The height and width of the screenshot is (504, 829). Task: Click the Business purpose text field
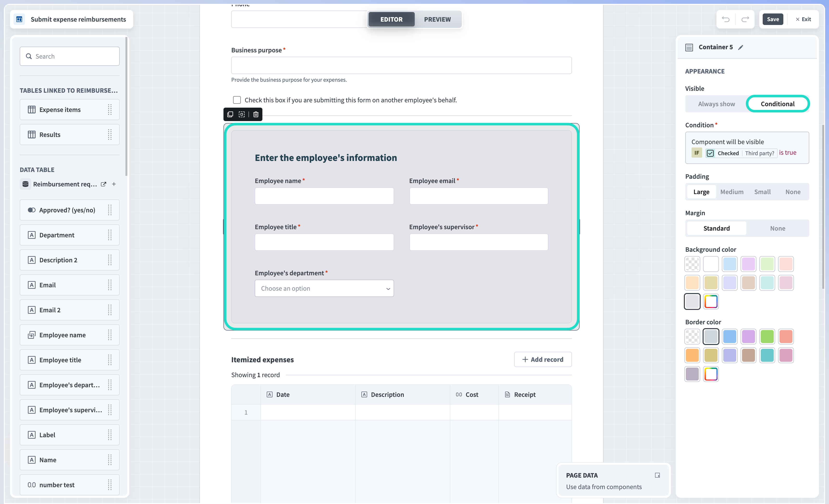point(401,65)
